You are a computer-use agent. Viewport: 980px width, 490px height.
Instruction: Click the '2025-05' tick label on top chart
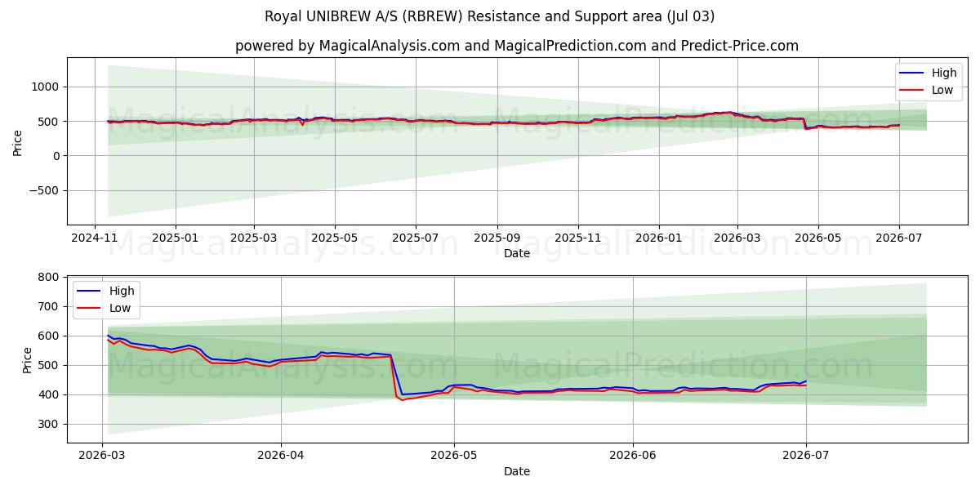[335, 237]
